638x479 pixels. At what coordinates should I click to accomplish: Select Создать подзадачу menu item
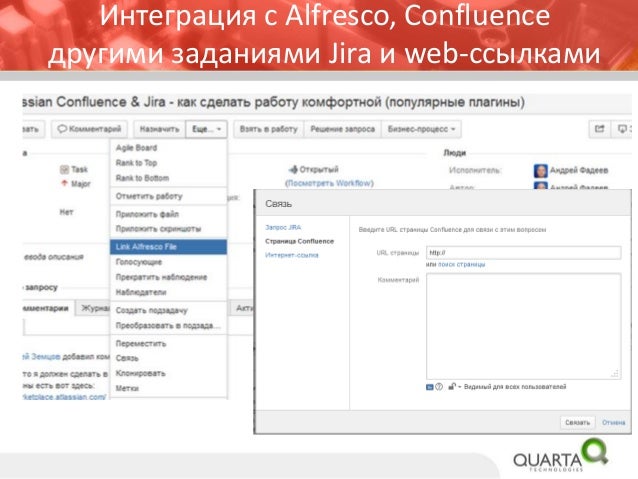[x=168, y=311]
